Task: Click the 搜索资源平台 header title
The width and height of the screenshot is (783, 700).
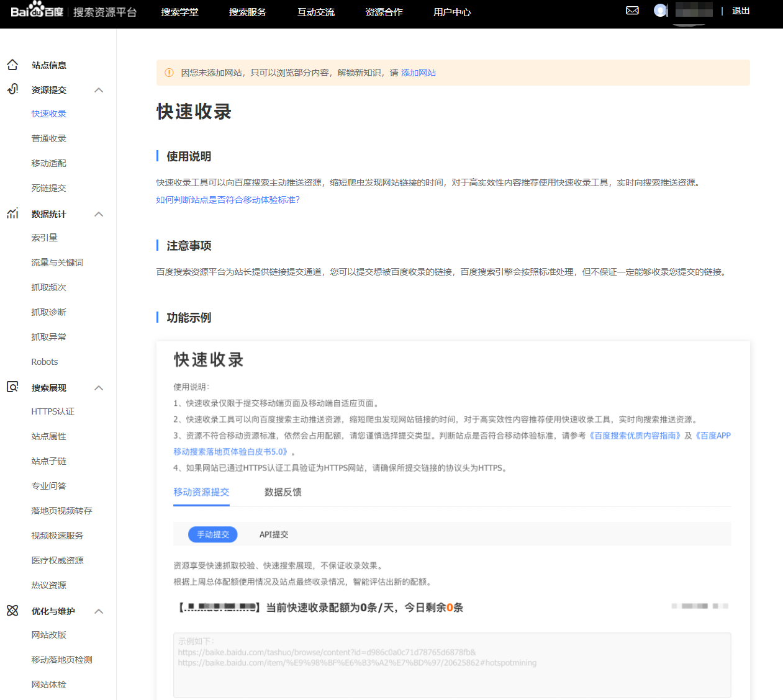Action: pos(105,12)
